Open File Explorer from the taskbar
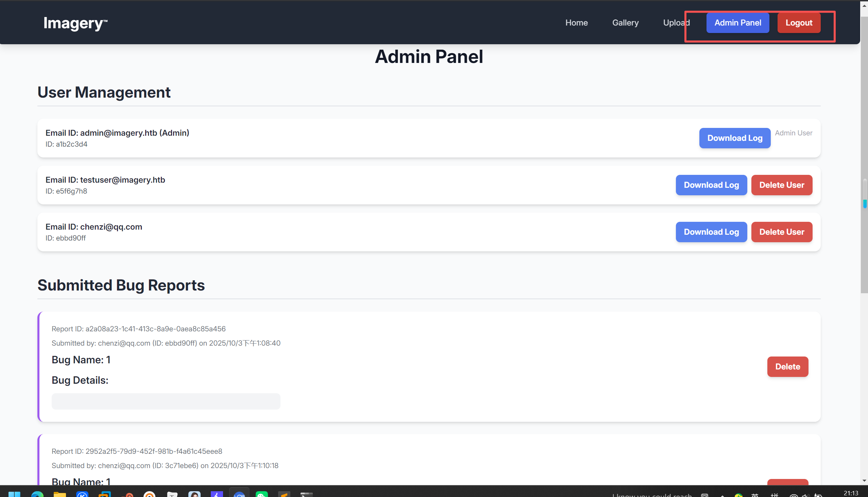This screenshot has width=868, height=497. tap(60, 494)
